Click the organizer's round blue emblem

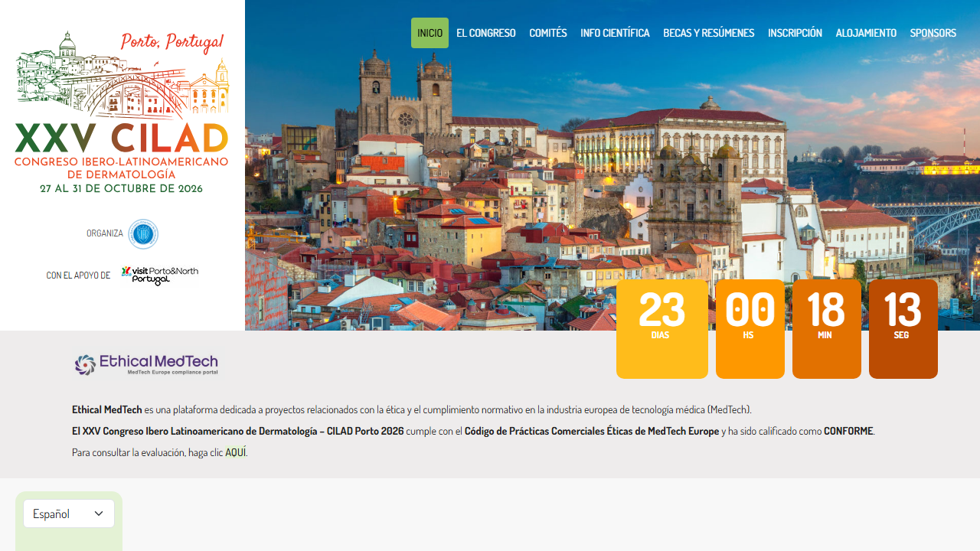143,233
